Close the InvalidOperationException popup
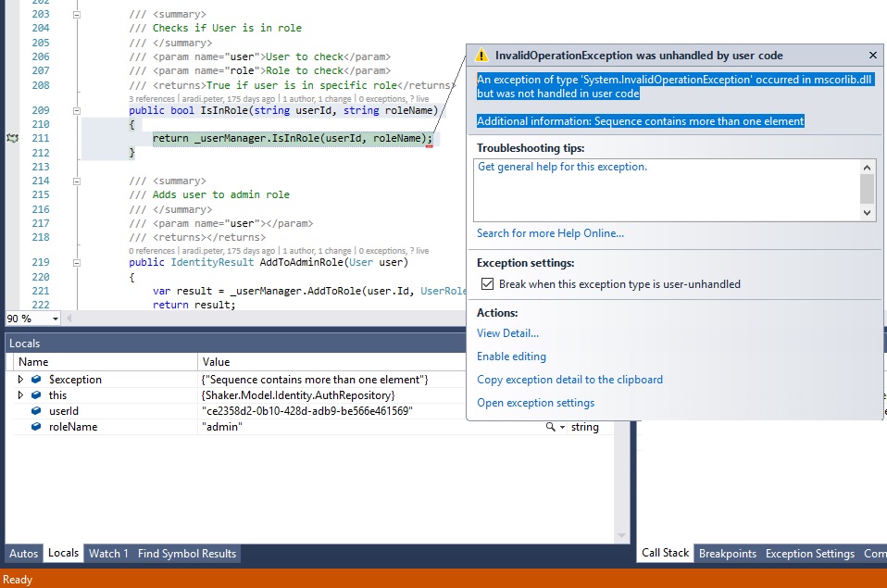The width and height of the screenshot is (887, 588). pos(873,55)
